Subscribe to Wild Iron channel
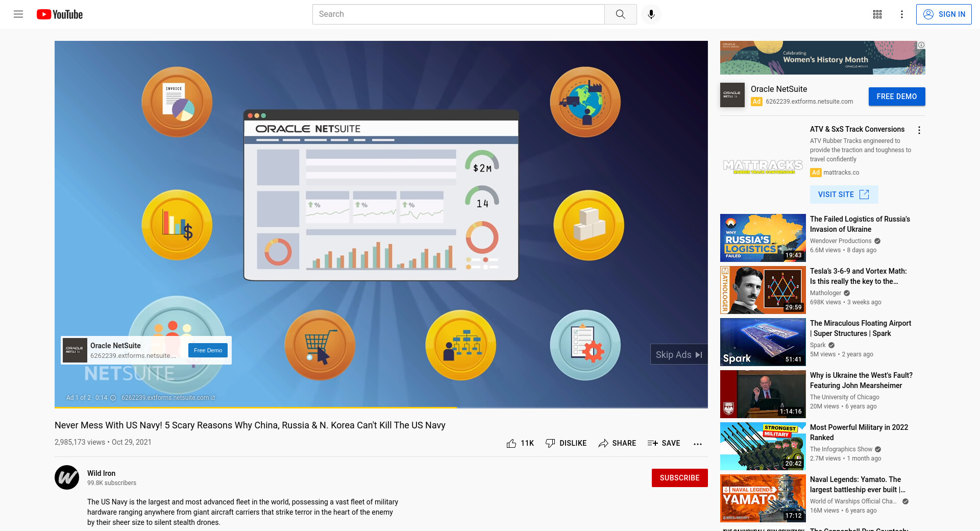 click(x=679, y=478)
